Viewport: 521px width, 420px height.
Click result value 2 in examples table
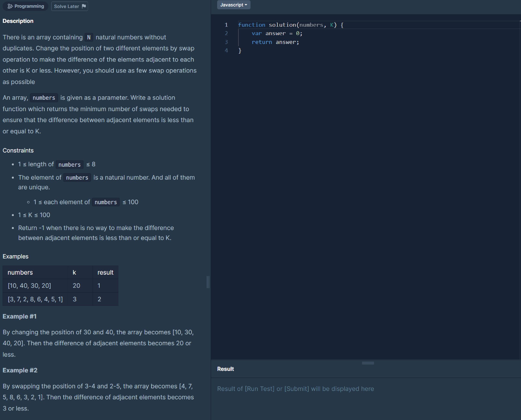coord(99,299)
